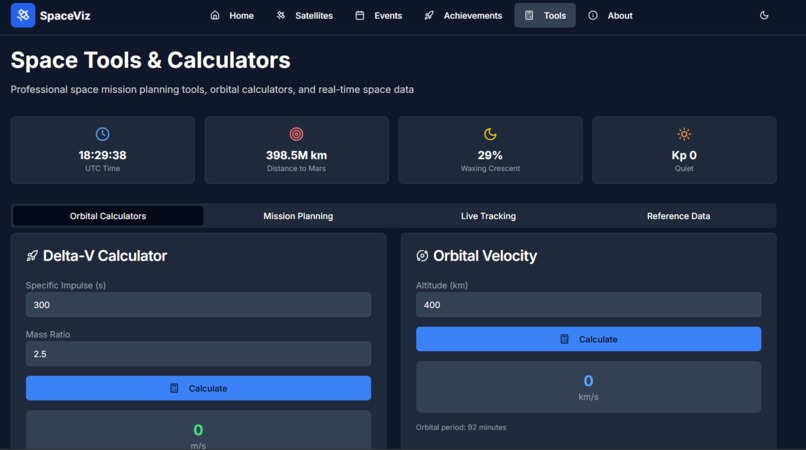
Task: Click the 398.5M km value
Action: click(296, 155)
